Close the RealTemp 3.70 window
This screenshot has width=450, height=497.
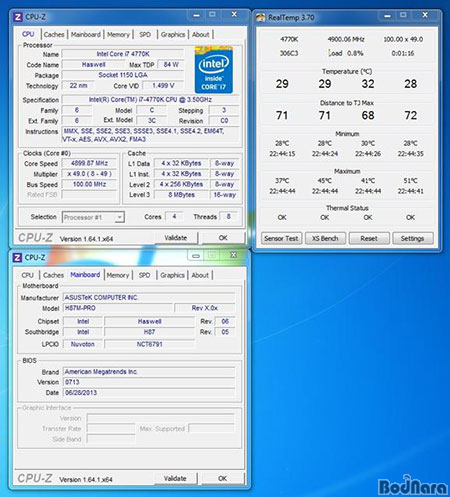(x=425, y=15)
